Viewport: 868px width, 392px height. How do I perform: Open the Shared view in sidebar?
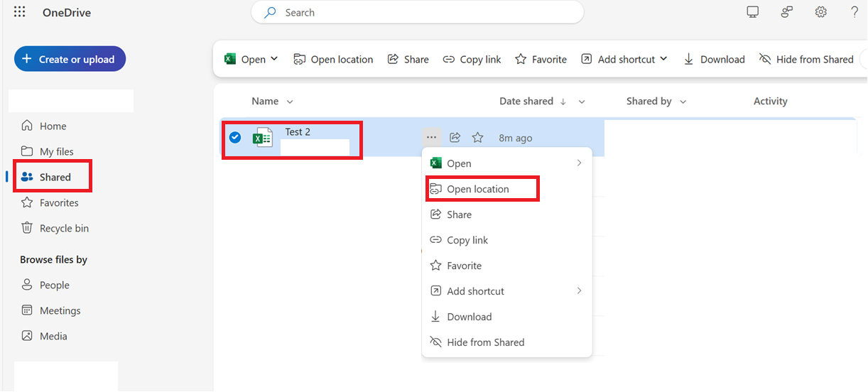pyautogui.click(x=47, y=177)
